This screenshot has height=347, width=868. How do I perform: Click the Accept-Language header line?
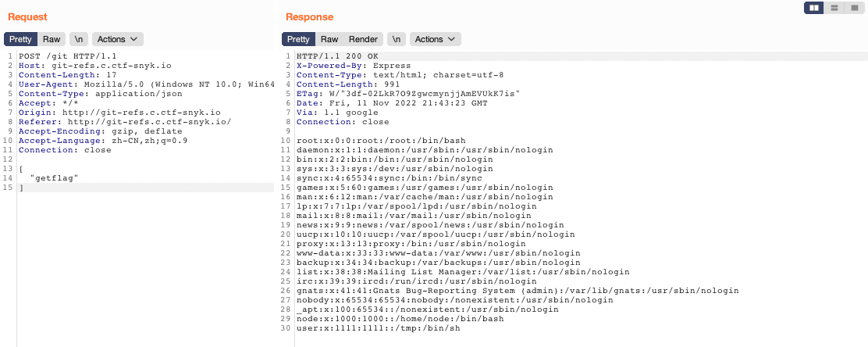(x=103, y=141)
